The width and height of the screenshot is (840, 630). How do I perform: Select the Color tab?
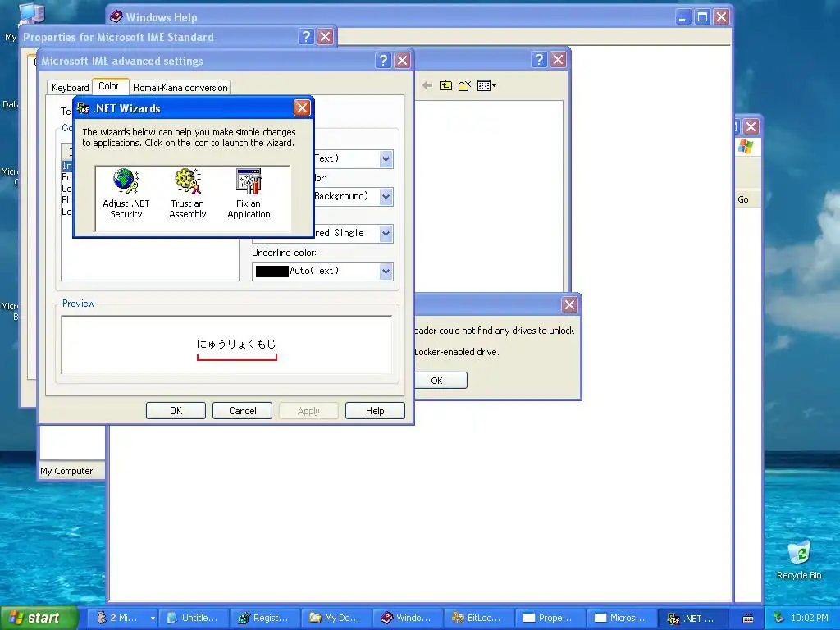[x=109, y=86]
